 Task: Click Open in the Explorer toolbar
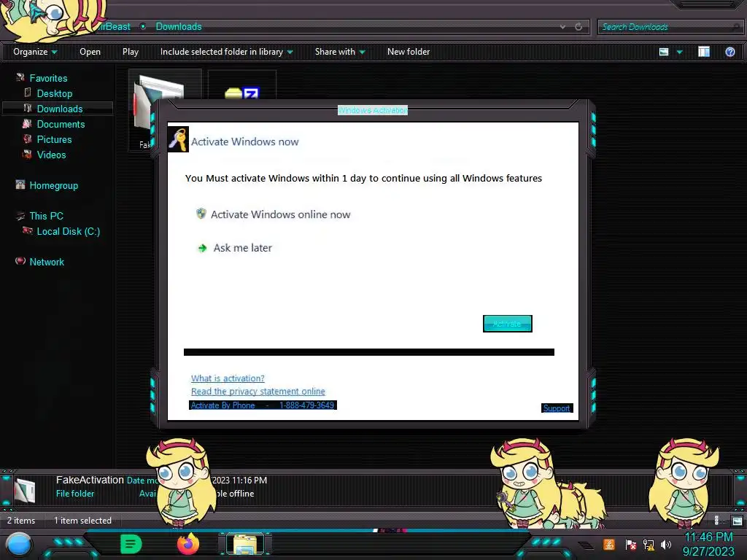click(90, 52)
